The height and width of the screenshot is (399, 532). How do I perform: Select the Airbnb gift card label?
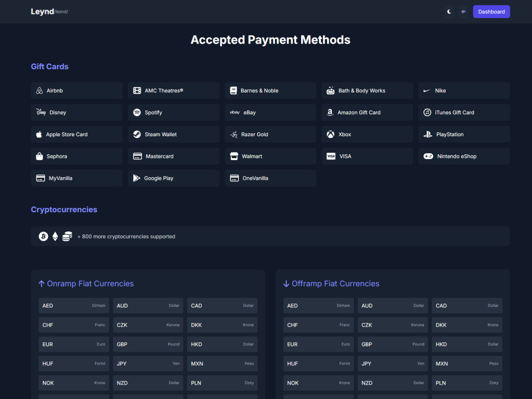pos(55,90)
